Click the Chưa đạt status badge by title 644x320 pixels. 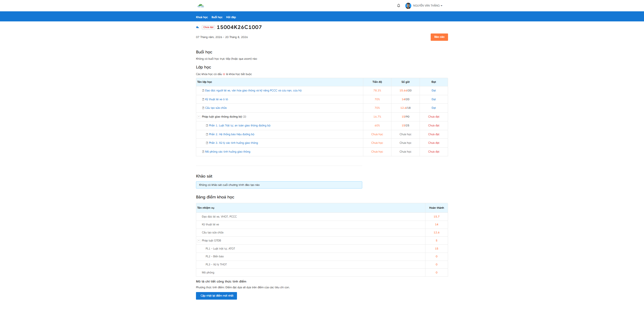coord(208,27)
